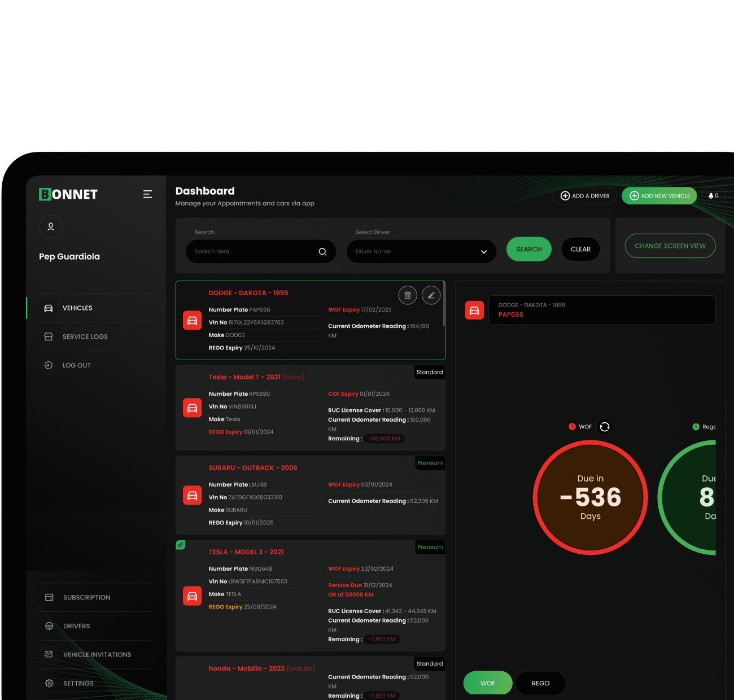This screenshot has width=734, height=700.
Task: Click Add New Vehicle button
Action: tap(659, 196)
